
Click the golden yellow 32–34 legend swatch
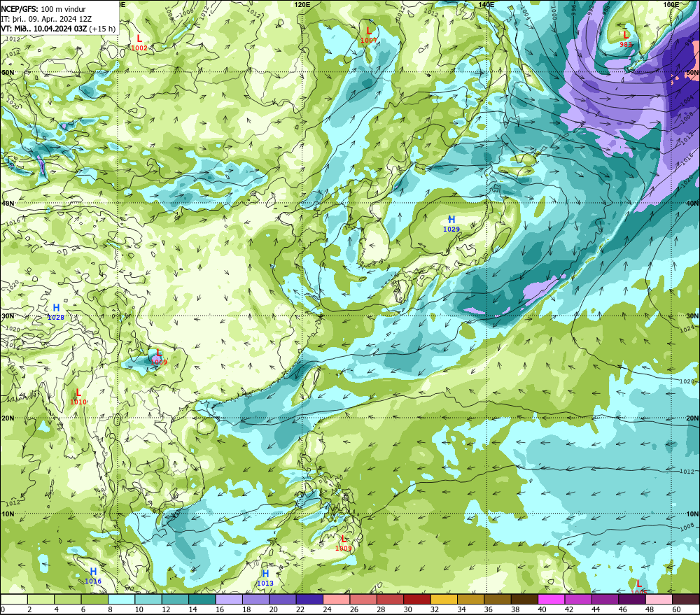(x=444, y=600)
